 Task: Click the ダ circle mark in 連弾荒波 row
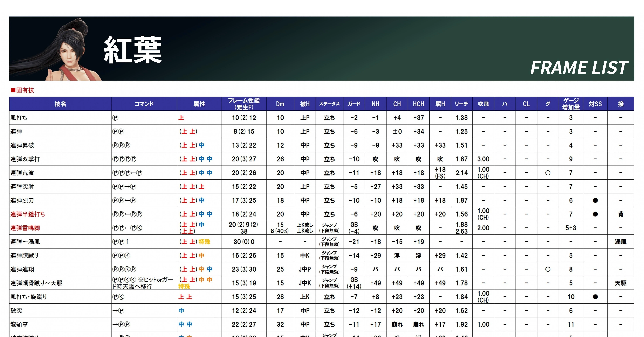(548, 173)
